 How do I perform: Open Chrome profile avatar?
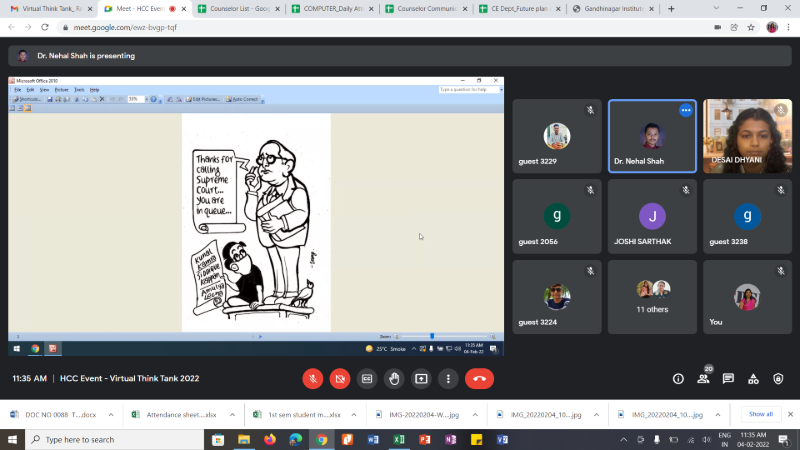click(771, 28)
